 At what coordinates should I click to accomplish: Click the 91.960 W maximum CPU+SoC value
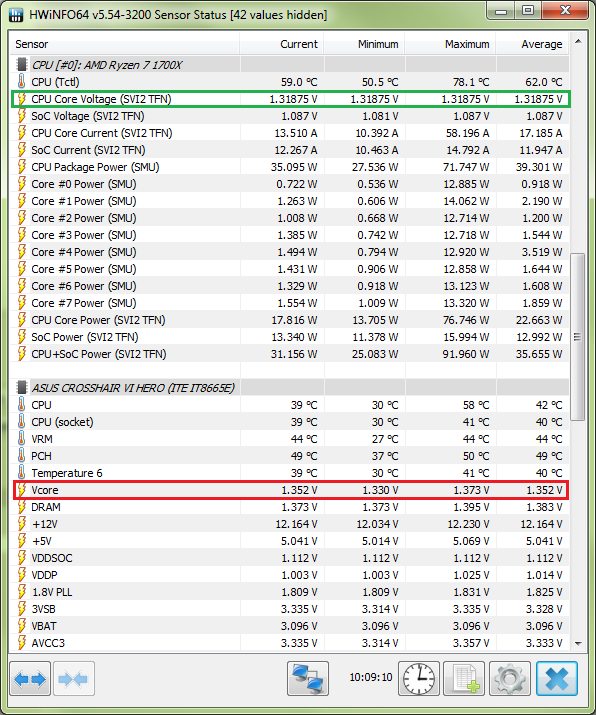click(x=466, y=354)
